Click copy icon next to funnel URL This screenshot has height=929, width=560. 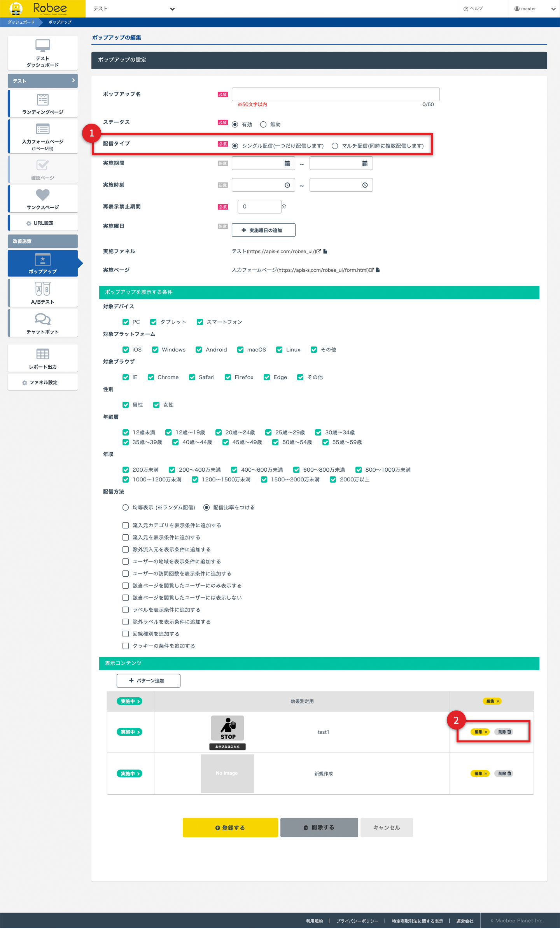(x=325, y=251)
